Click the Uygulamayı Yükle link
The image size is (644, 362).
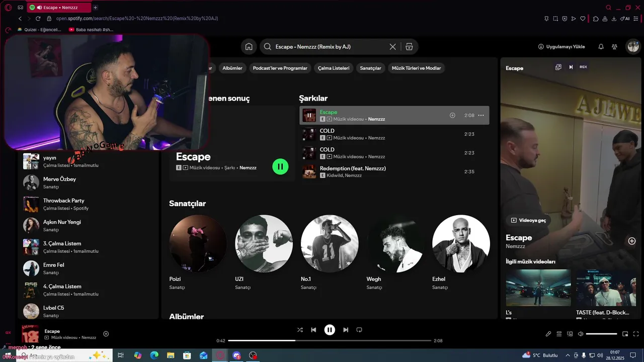[561, 47]
